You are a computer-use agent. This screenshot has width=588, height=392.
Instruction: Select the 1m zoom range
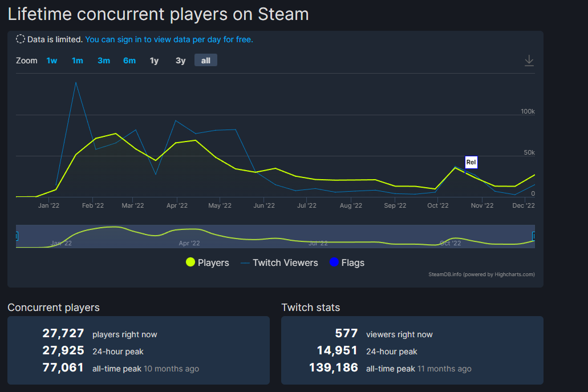(x=77, y=60)
